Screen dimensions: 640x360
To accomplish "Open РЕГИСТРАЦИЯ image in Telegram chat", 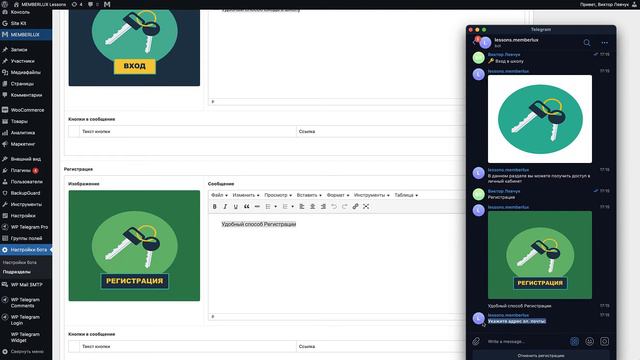I will [540, 255].
